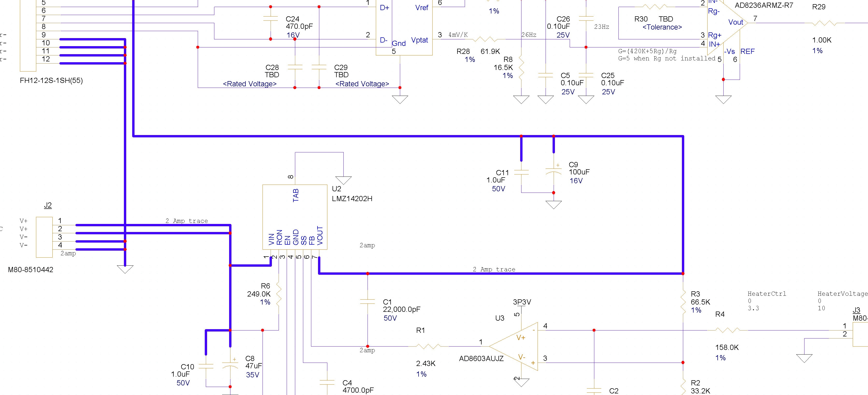868x395 pixels.
Task: Select the R6 resistor designator
Action: tap(265, 286)
